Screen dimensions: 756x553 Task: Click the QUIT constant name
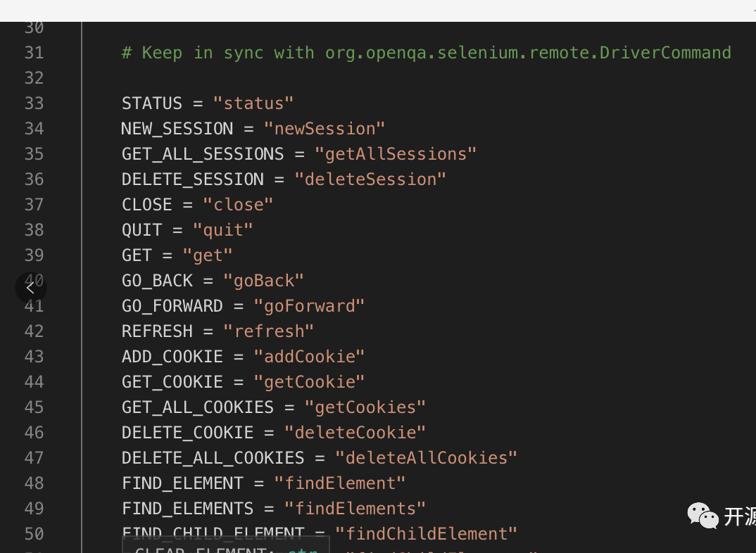tap(141, 230)
